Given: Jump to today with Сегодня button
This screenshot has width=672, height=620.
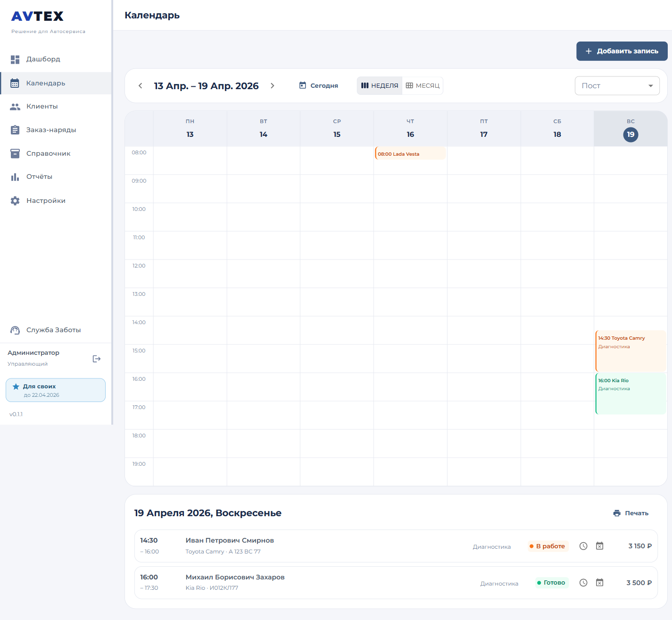Looking at the screenshot, I should [x=319, y=85].
